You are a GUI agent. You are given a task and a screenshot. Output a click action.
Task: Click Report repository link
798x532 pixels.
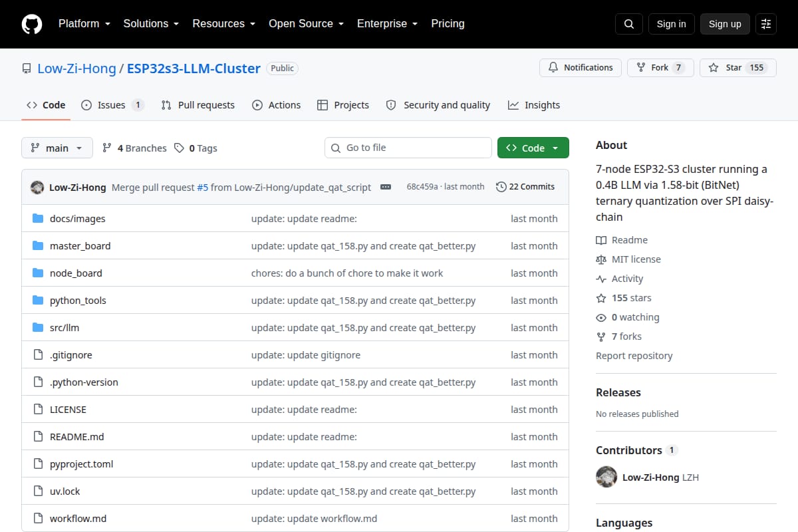(x=634, y=356)
